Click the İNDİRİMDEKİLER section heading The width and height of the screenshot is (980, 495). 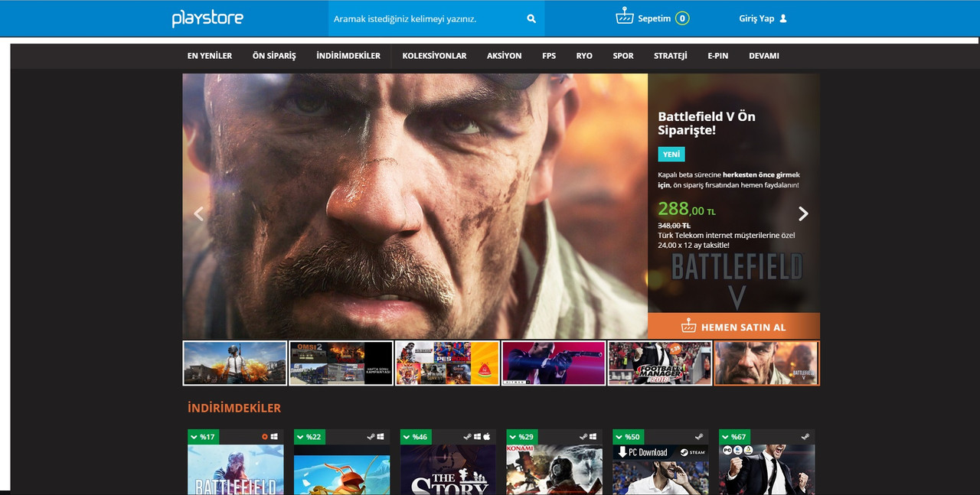(x=234, y=408)
